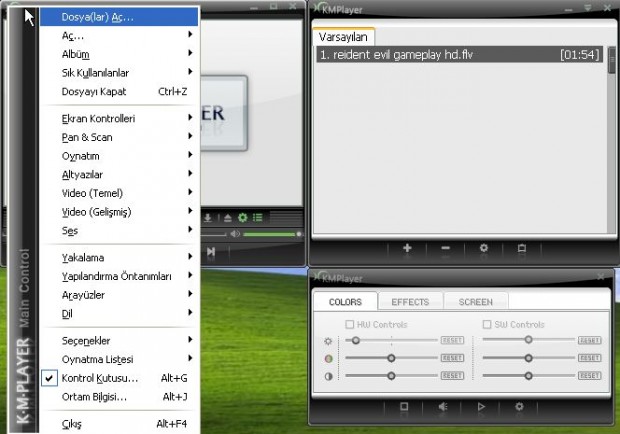Open the Ses menu entry

(120, 230)
